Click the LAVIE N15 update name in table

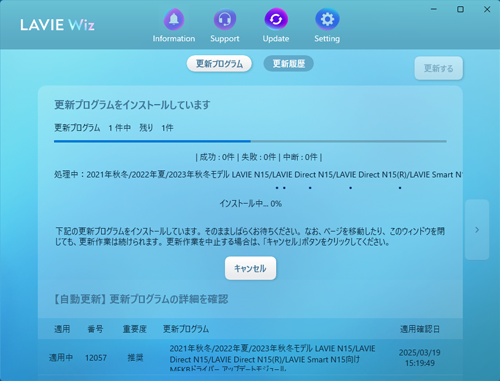point(272,358)
